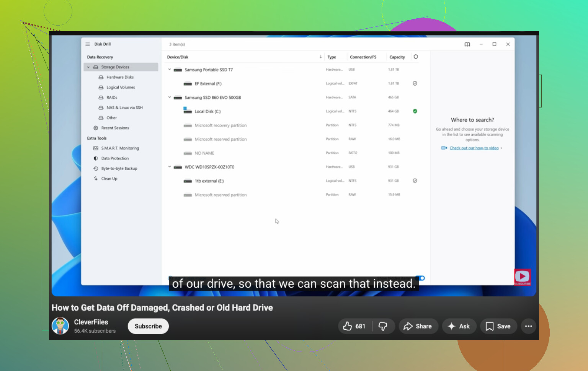Click the Clean Up sparkle icon
The width and height of the screenshot is (588, 371).
96,179
